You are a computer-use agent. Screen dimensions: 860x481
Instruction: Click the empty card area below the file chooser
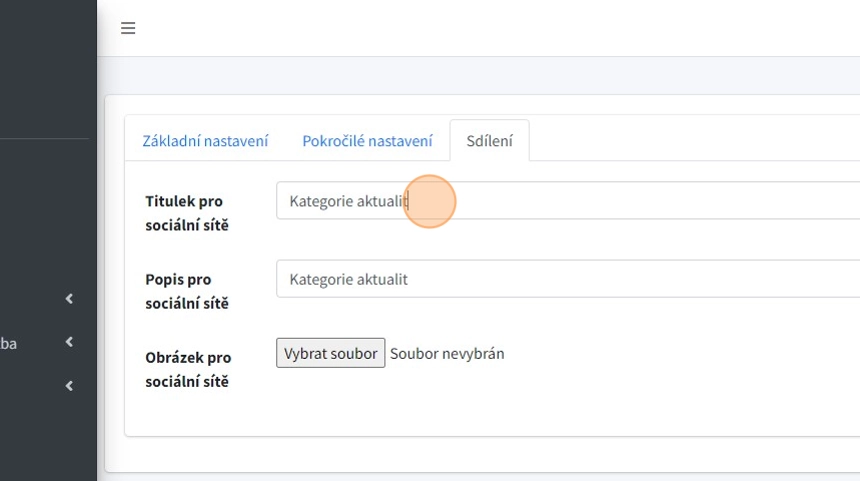(500, 408)
